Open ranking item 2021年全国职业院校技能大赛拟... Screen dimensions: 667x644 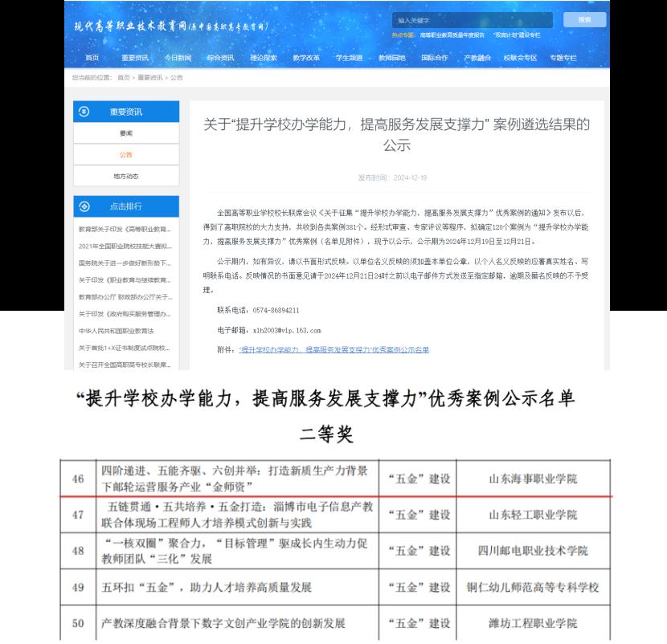pyautogui.click(x=125, y=247)
